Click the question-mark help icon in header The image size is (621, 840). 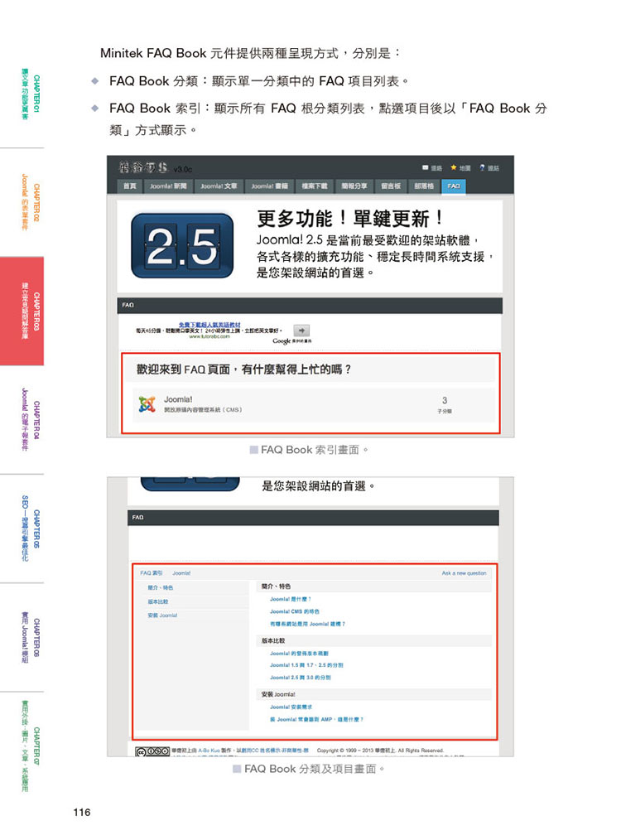click(483, 167)
